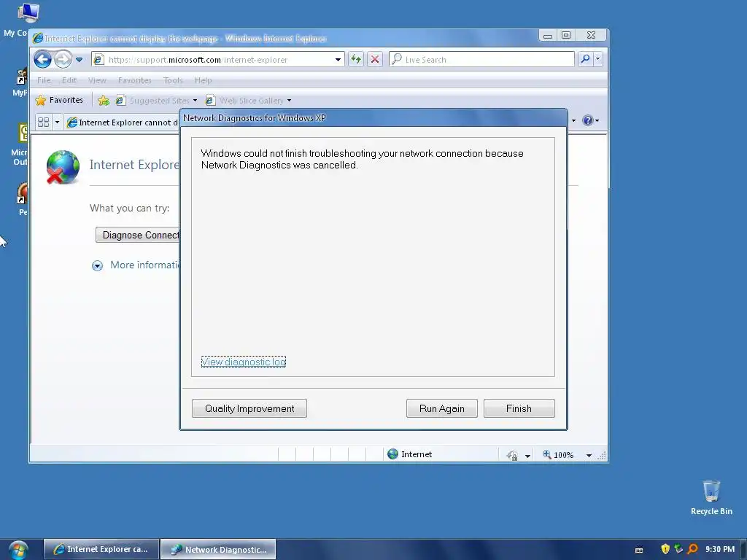The image size is (747, 560).
Task: Click the Back arrow in Internet Explorer
Action: point(43,60)
